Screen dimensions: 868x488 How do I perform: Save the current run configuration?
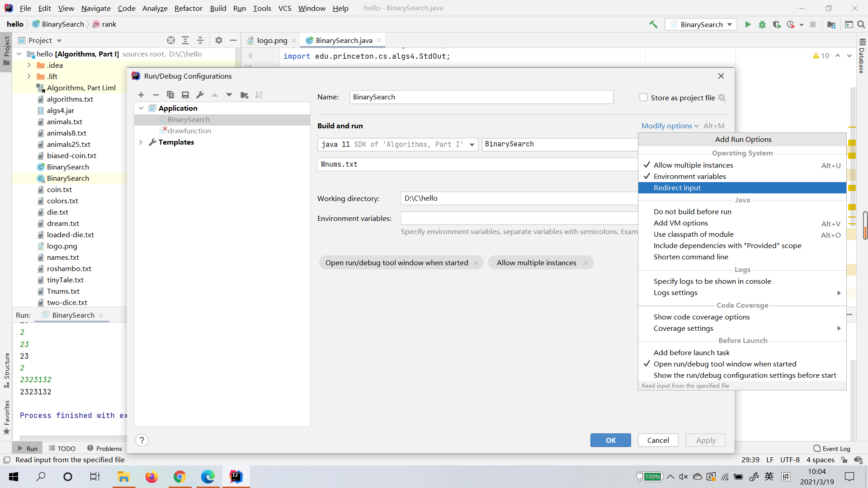[185, 95]
